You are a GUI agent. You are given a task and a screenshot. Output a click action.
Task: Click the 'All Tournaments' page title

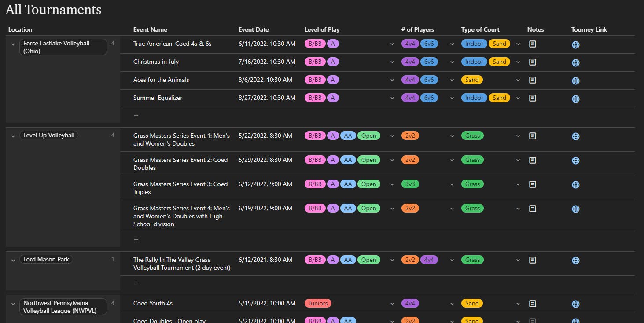point(54,9)
